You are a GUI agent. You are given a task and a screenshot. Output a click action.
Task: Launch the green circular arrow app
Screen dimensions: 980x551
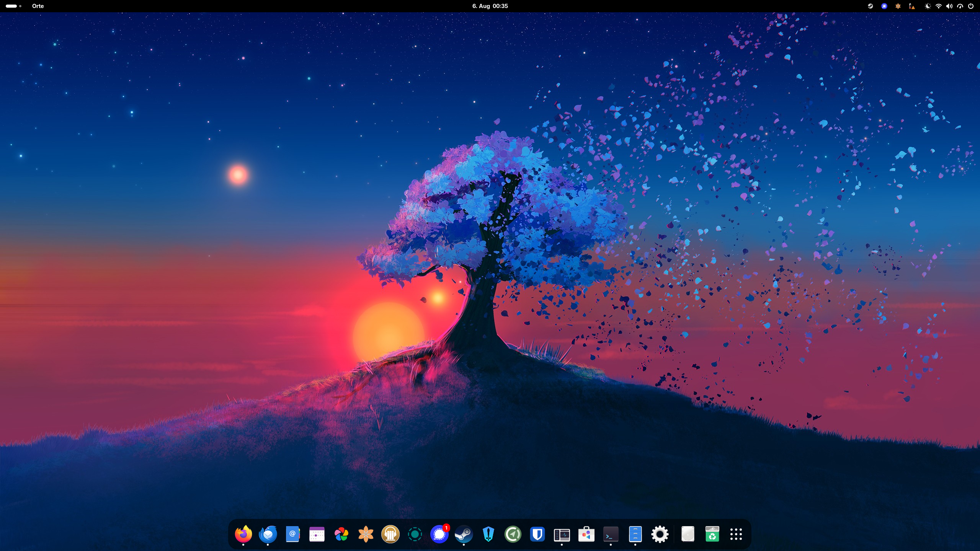click(x=513, y=534)
